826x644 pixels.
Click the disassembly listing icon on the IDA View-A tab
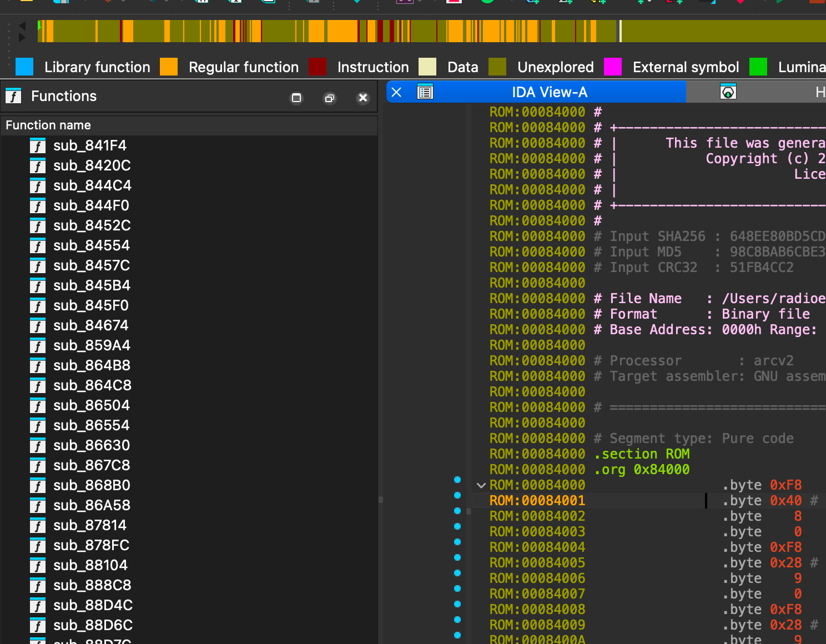click(425, 92)
